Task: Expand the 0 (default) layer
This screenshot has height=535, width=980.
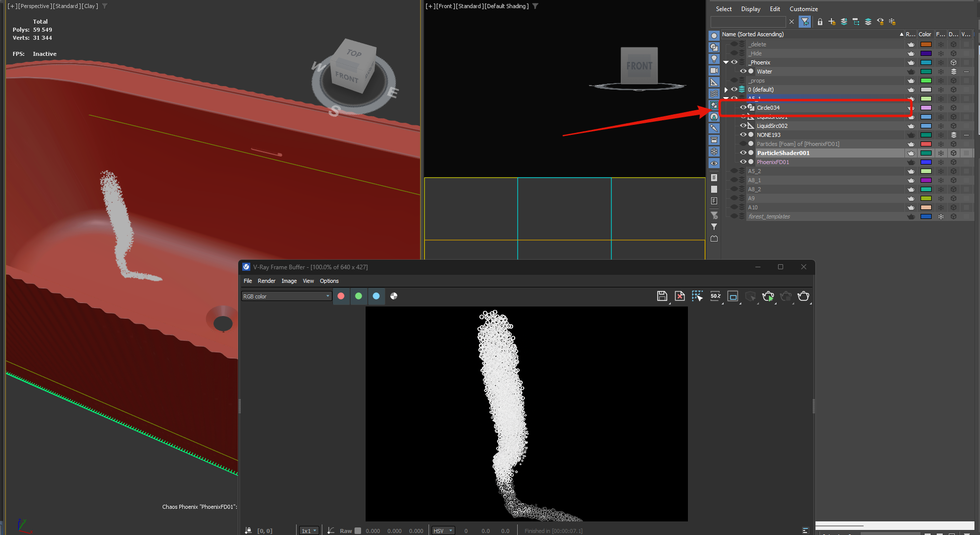Action: [x=726, y=90]
